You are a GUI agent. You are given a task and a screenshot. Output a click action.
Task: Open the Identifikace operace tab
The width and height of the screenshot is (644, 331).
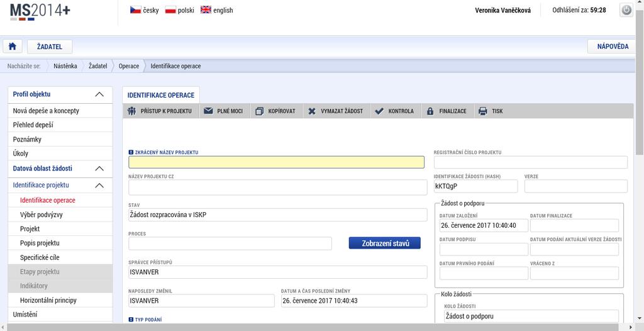pyautogui.click(x=161, y=95)
